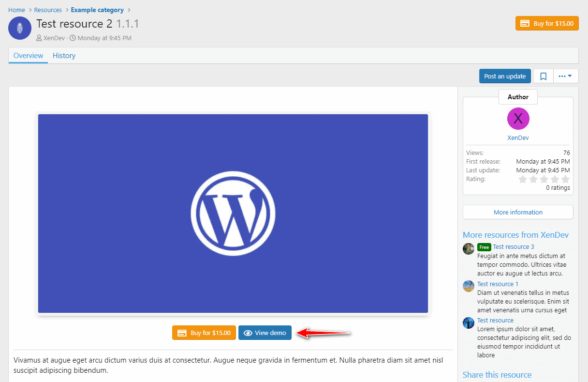Open the More information button
The height and width of the screenshot is (382, 588).
(518, 212)
